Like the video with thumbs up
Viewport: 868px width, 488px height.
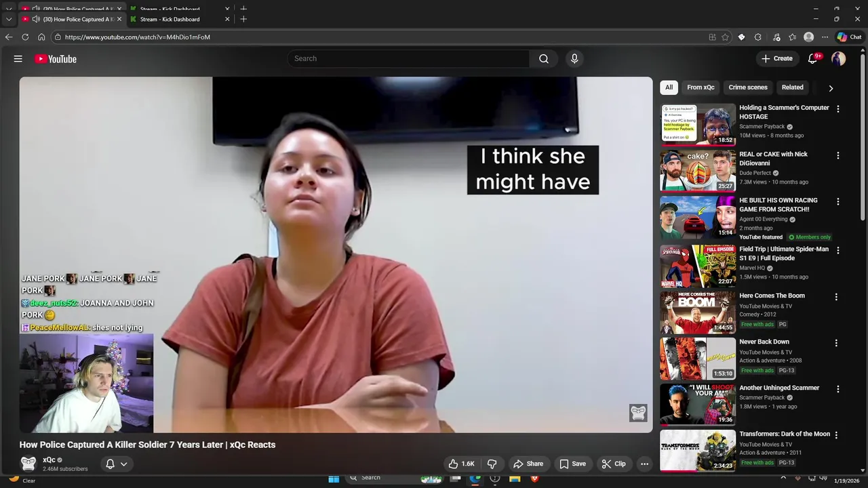tap(461, 464)
